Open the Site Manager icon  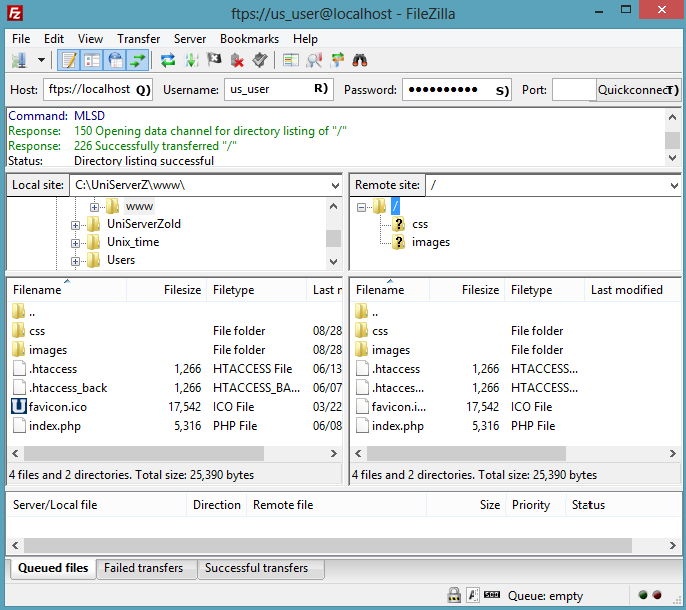click(19, 60)
